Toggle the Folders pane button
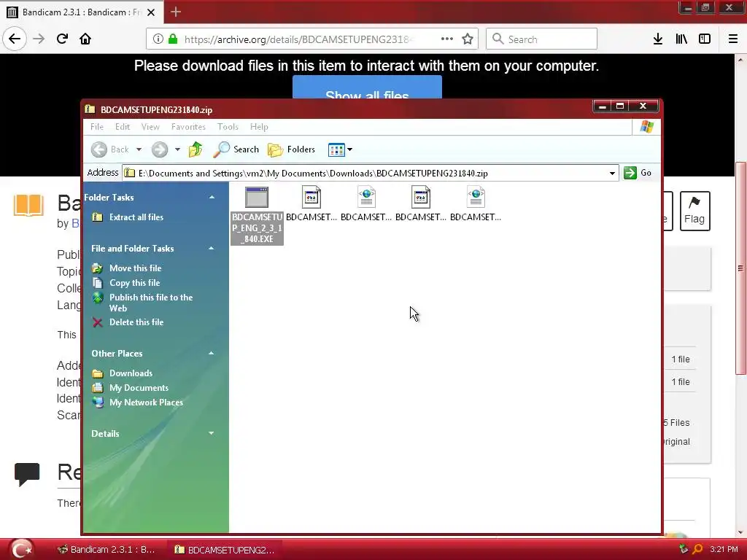 (292, 149)
